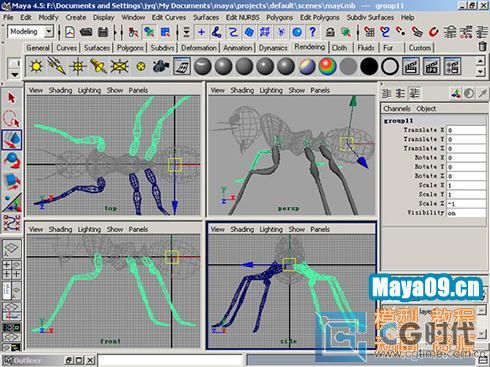
Task: Click the Rotate Y value field
Action: point(466,167)
